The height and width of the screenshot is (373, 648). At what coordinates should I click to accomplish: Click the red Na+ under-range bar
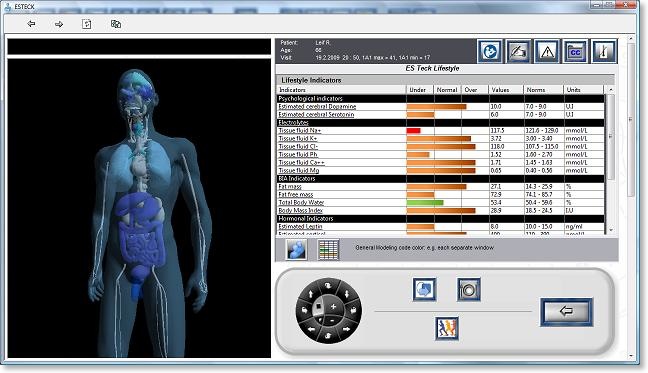pyautogui.click(x=413, y=131)
